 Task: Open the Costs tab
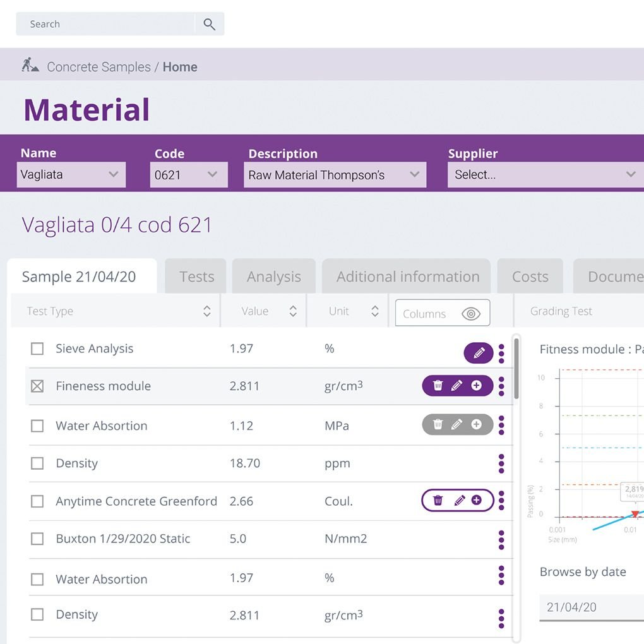click(x=530, y=277)
